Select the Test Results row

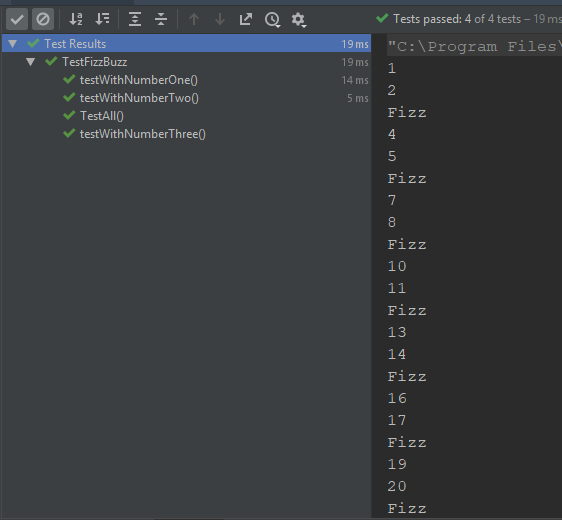(186, 44)
